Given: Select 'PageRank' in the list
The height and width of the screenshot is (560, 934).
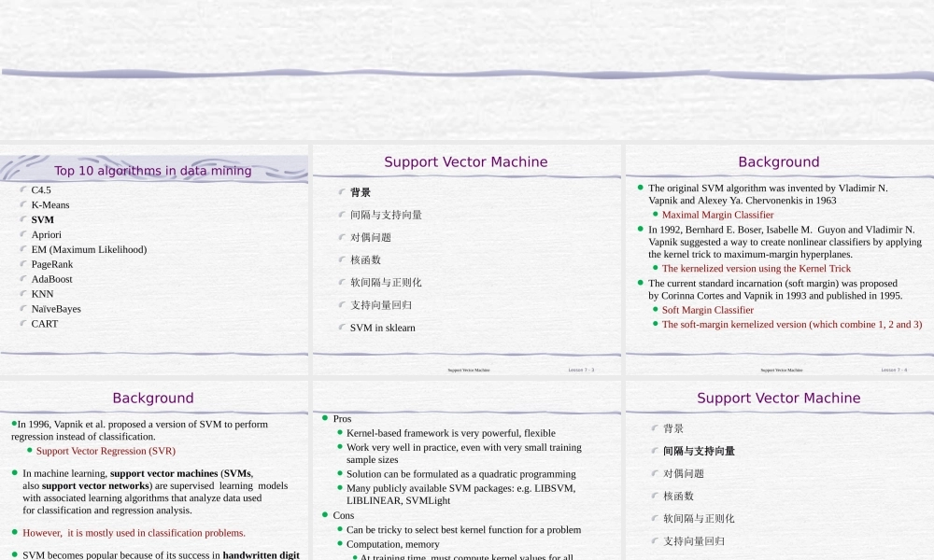Looking at the screenshot, I should click(x=51, y=264).
